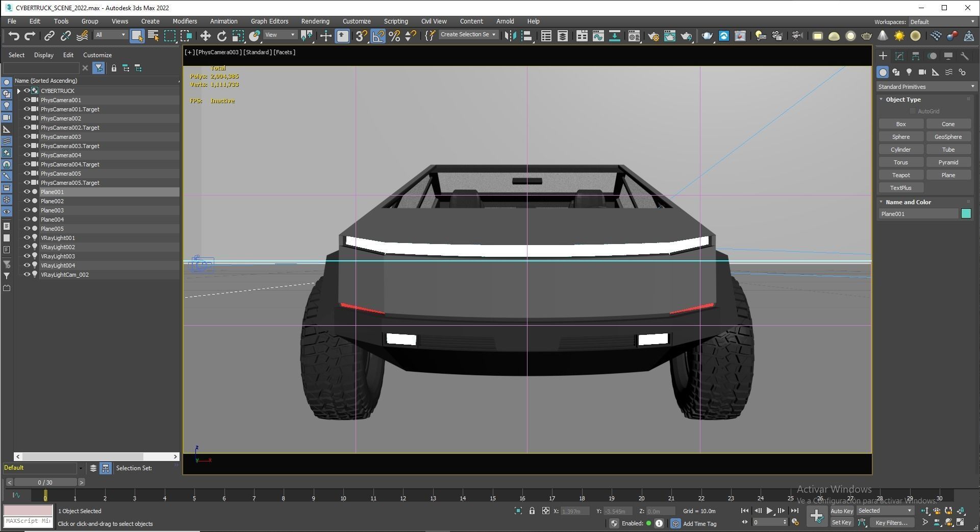Screen dimensions: 980x532
Task: Expand the CYBERTRUCK tree node
Action: click(x=19, y=91)
